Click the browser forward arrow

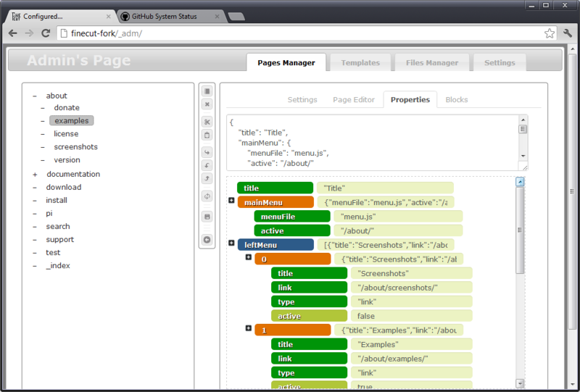coord(29,33)
